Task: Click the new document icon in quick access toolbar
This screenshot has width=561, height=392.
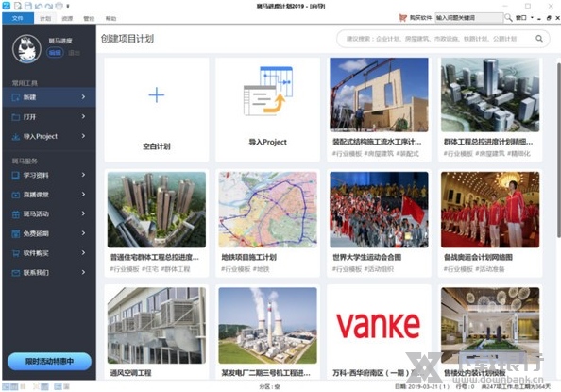Action: pyautogui.click(x=18, y=6)
